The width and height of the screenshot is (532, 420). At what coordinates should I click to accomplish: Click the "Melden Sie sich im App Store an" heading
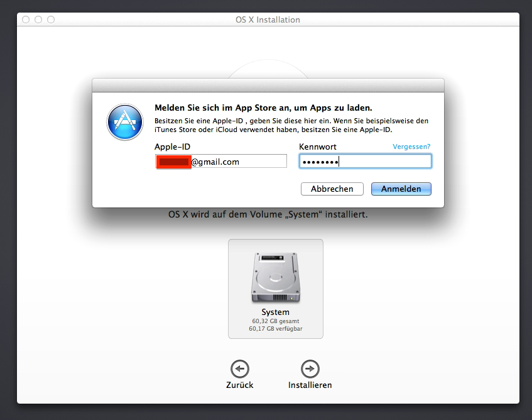pyautogui.click(x=263, y=108)
